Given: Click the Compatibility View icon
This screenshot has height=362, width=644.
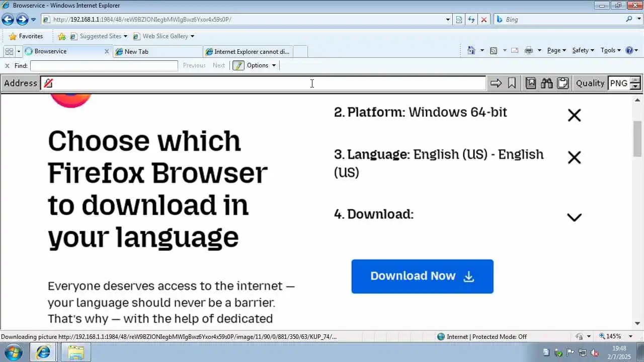Looking at the screenshot, I should click(459, 20).
